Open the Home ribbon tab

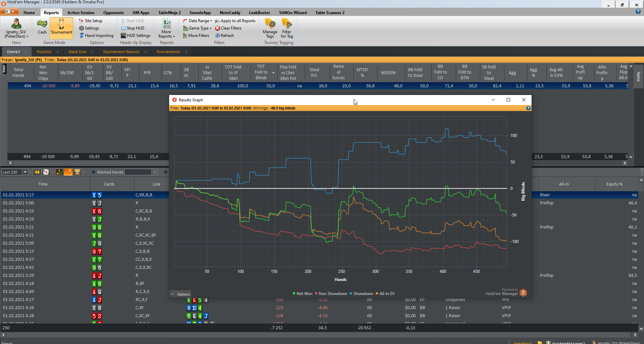(29, 13)
